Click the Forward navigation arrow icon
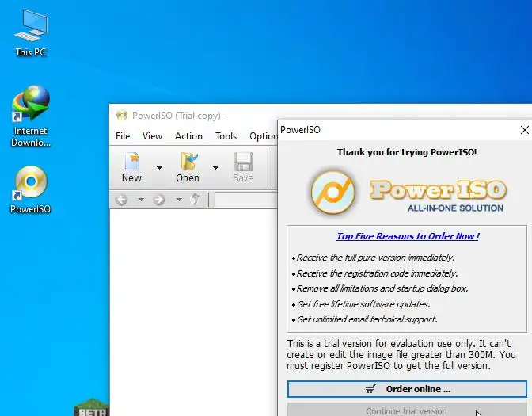Screen dimensions: 532x416 (159, 200)
